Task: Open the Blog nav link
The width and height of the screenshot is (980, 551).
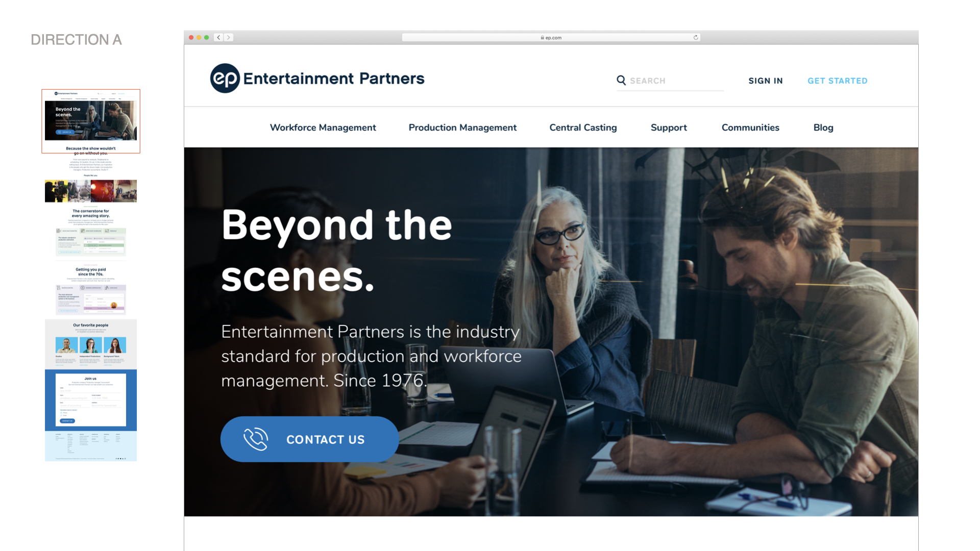Action: (x=823, y=128)
